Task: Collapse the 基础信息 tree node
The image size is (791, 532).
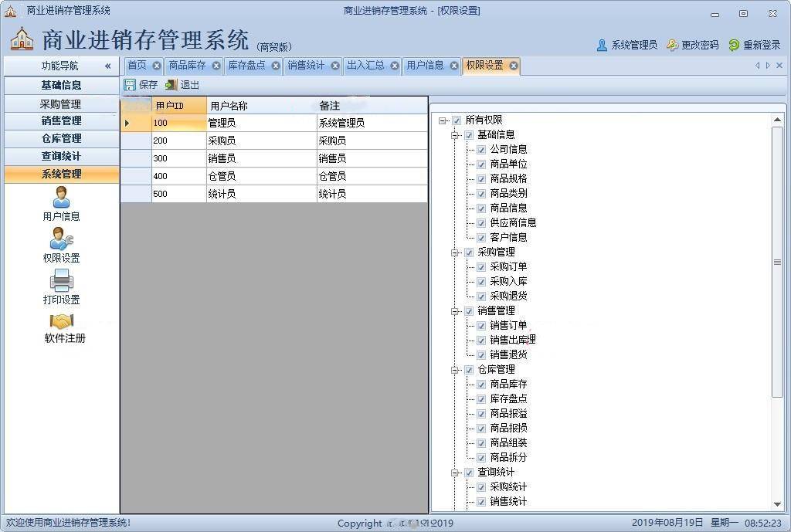Action: pyautogui.click(x=456, y=135)
